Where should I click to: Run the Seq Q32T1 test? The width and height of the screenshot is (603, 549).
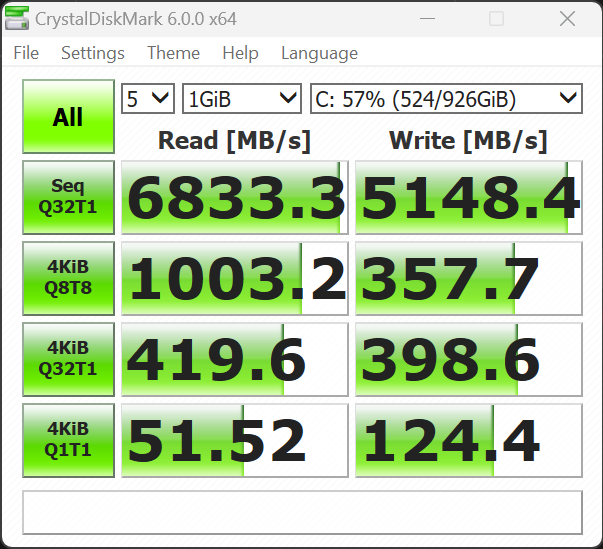[x=68, y=198]
